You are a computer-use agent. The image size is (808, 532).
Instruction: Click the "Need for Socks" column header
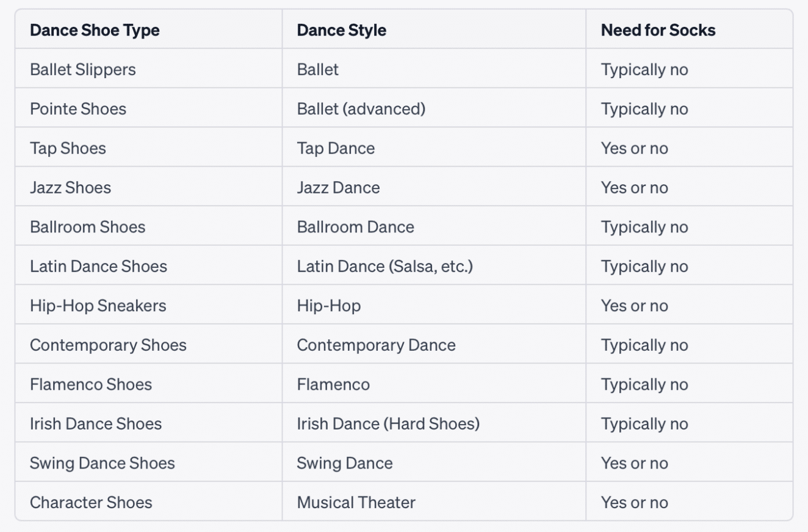pos(658,30)
